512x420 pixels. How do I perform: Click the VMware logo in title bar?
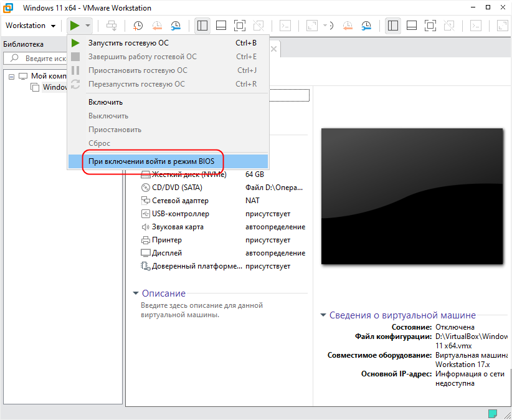pos(8,8)
